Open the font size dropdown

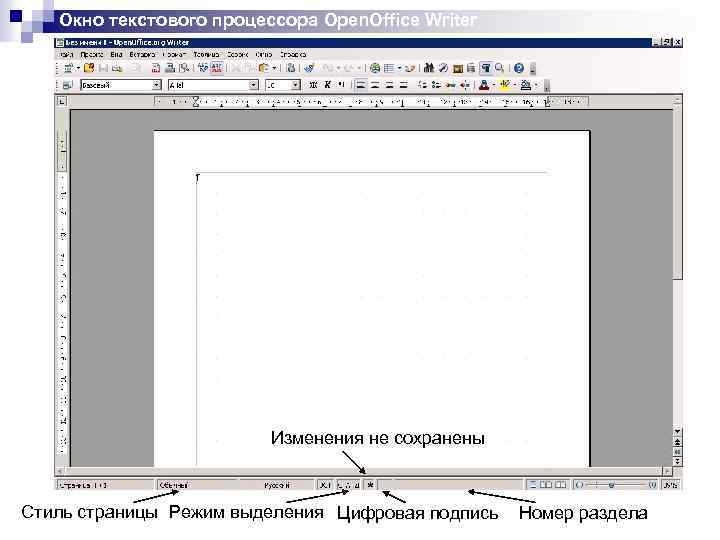[296, 85]
